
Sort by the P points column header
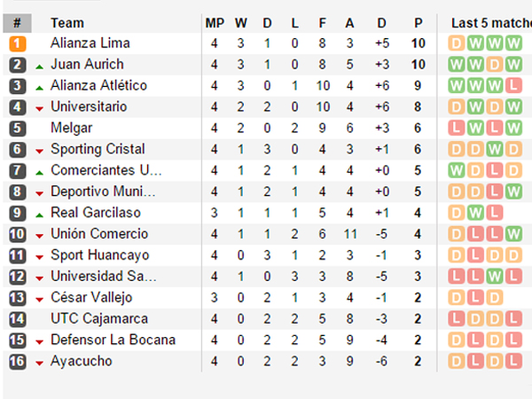click(418, 23)
